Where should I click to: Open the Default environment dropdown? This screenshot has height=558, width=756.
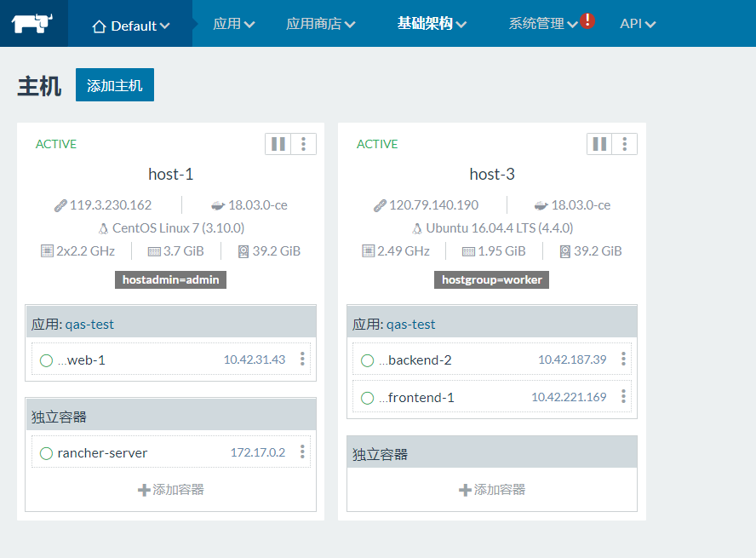click(x=130, y=26)
